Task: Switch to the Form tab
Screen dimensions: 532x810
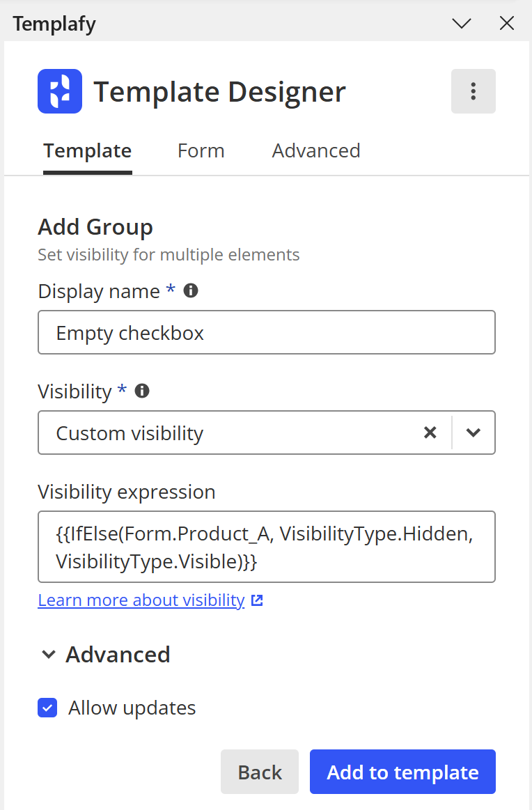Action: click(201, 151)
